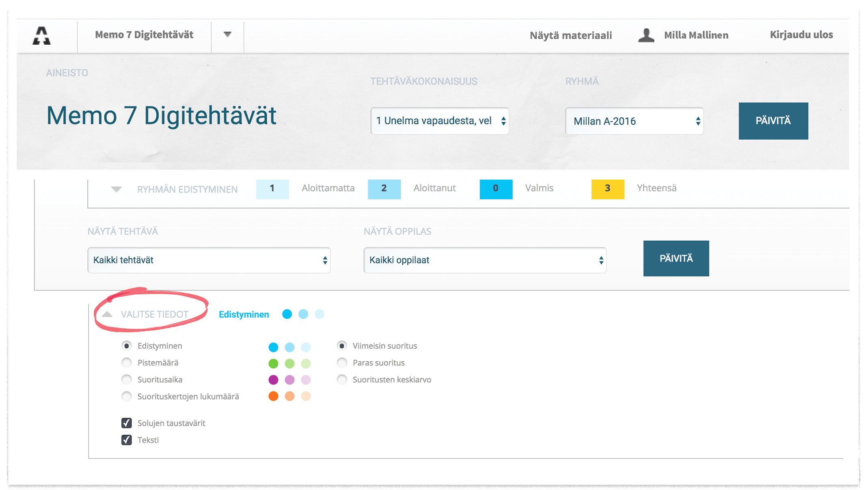Collapse the Valitse tiedot triangle

coord(107,314)
